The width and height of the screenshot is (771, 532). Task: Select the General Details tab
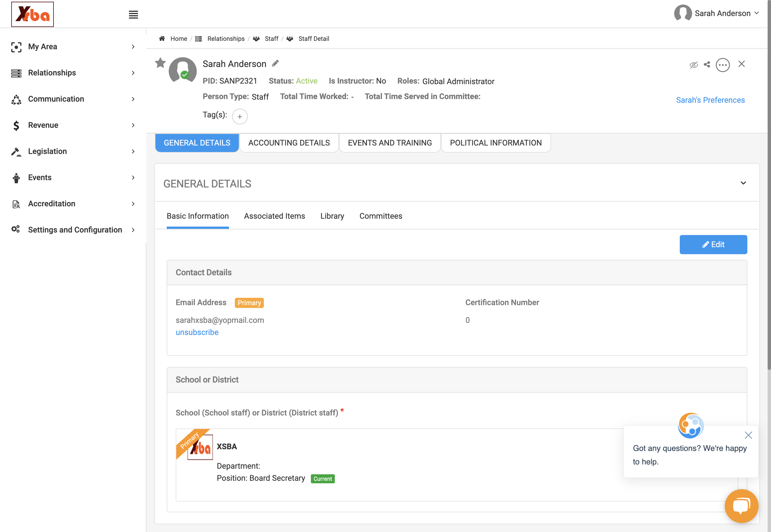coord(197,143)
